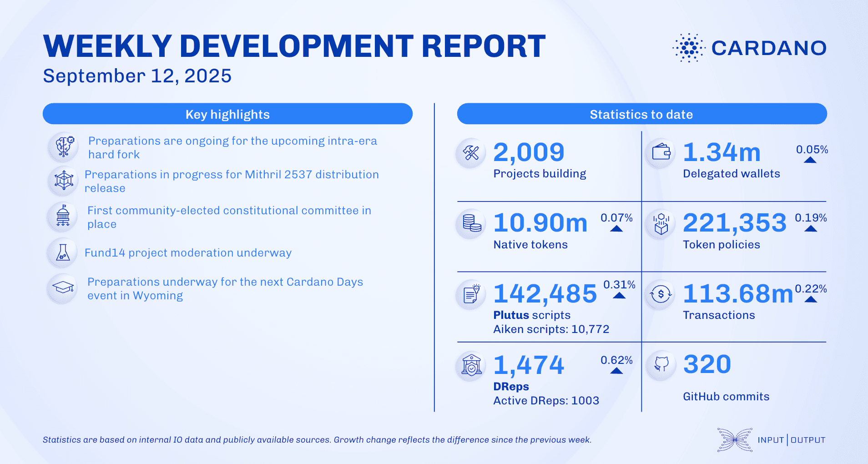Click the wallet icon for Delegated wallets
868x464 pixels.
point(661,153)
